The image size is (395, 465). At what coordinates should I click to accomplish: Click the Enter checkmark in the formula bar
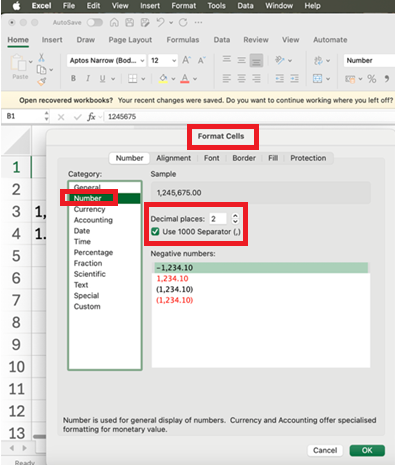pyautogui.click(x=77, y=117)
